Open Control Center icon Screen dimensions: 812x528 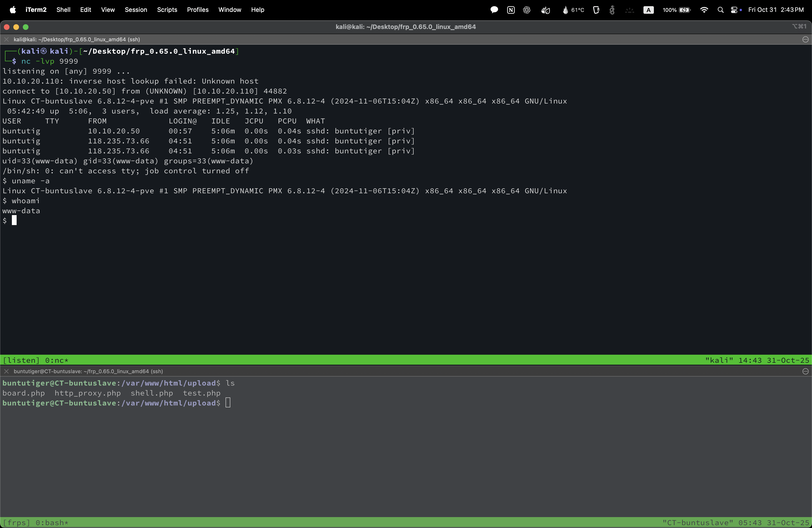(734, 10)
